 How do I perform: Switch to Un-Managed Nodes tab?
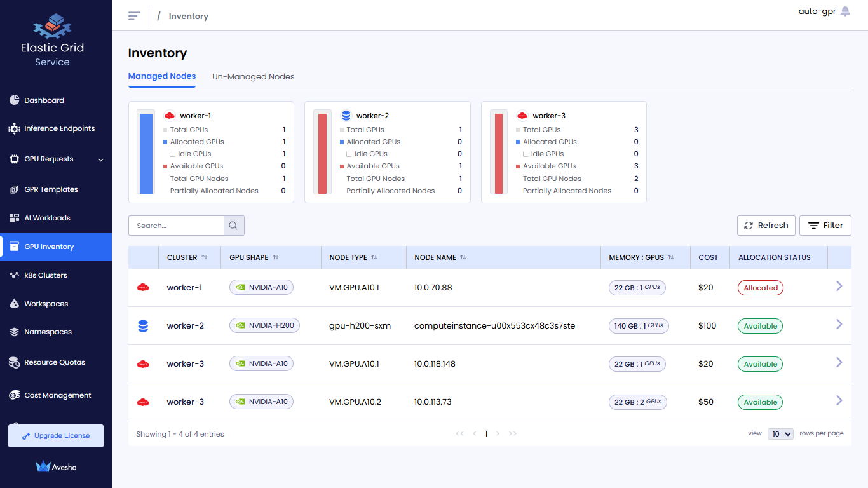click(253, 77)
